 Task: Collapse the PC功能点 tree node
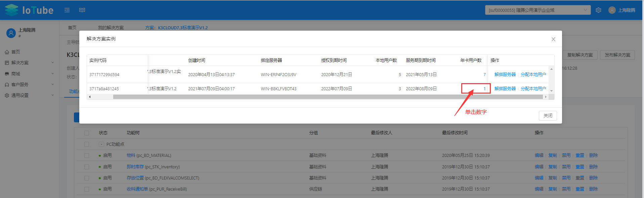tap(101, 144)
